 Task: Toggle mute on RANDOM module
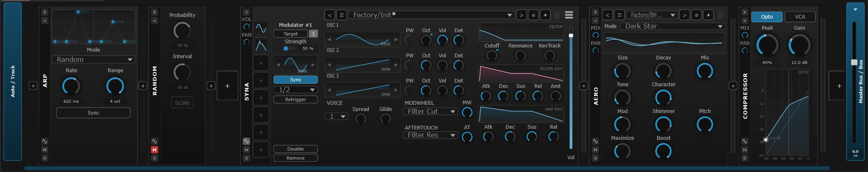point(154,150)
